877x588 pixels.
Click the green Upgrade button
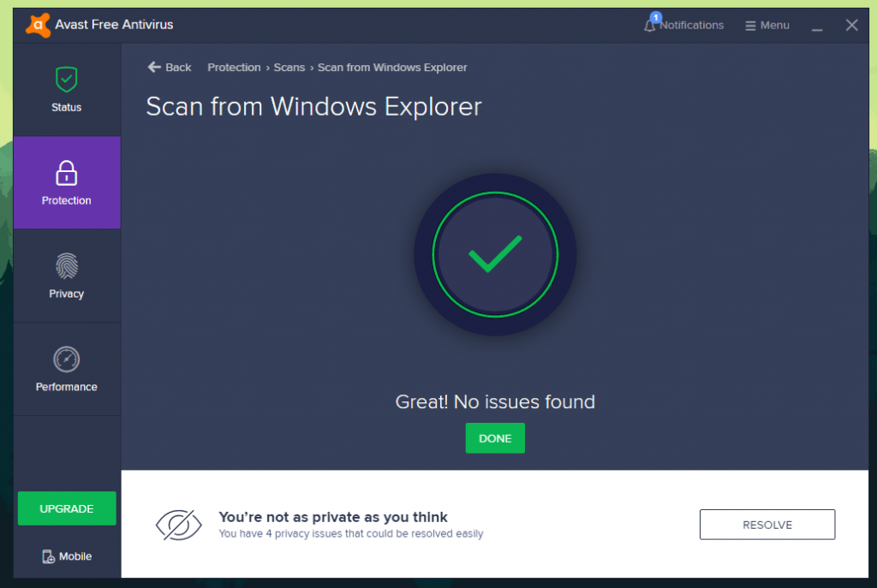[67, 508]
